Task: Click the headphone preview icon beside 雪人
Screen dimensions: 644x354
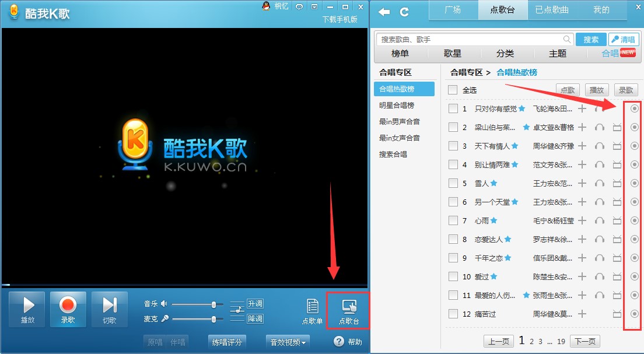Action: point(600,183)
